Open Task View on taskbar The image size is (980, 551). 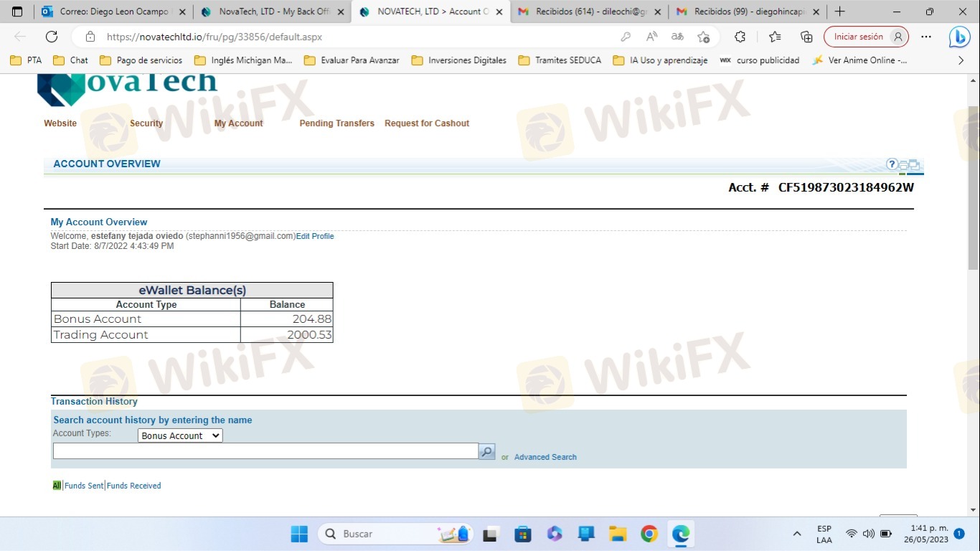[491, 534]
